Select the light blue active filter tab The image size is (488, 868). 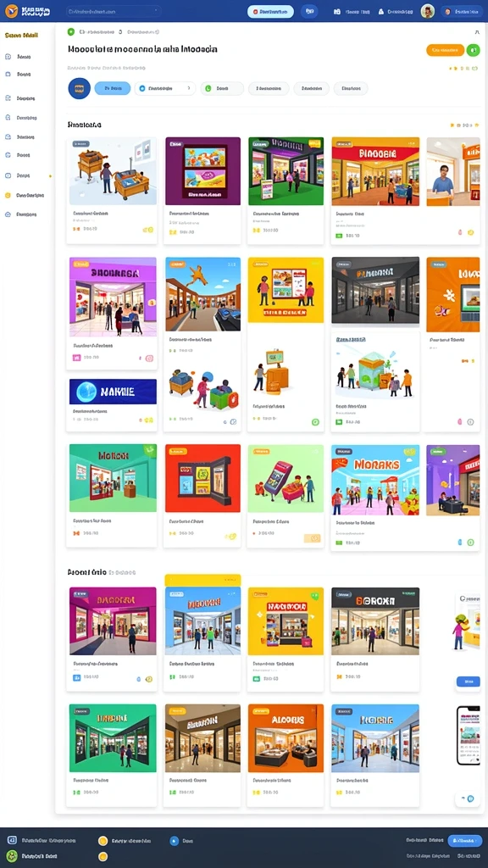113,88
